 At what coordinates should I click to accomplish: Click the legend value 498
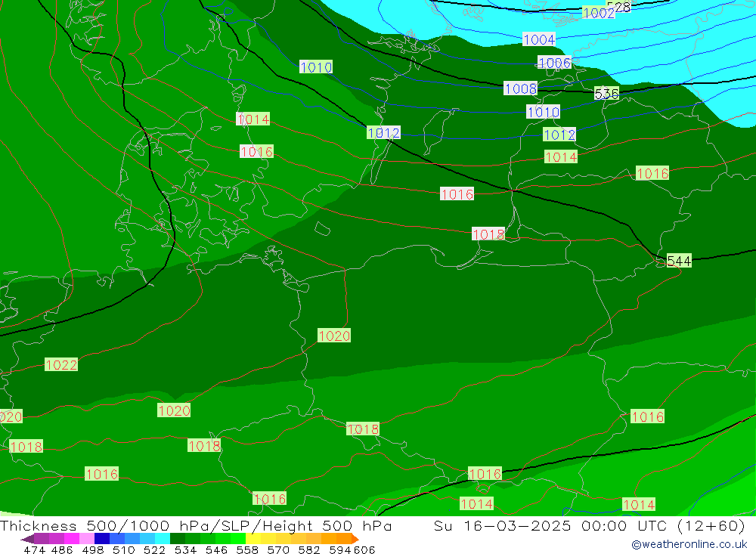coord(93,549)
